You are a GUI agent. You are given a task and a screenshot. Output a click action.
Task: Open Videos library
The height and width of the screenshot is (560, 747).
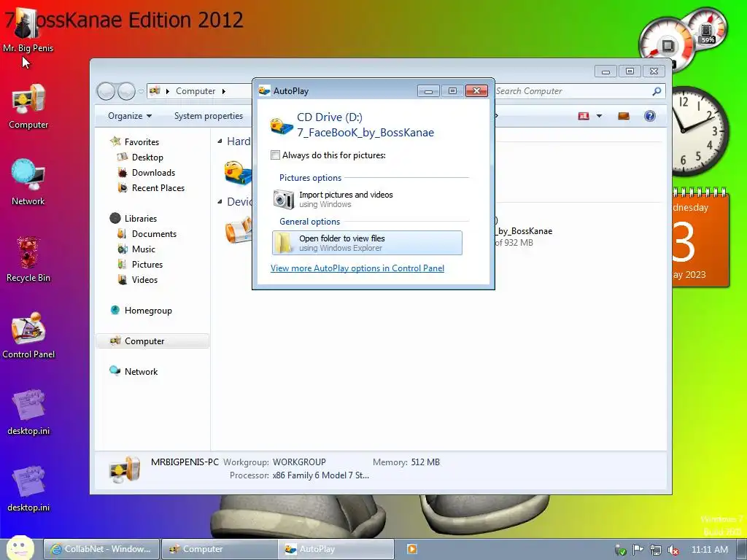144,279
